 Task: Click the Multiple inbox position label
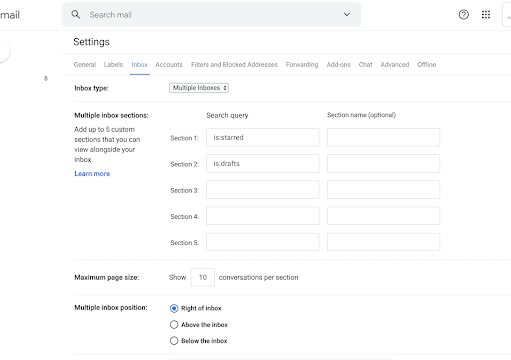pos(111,308)
